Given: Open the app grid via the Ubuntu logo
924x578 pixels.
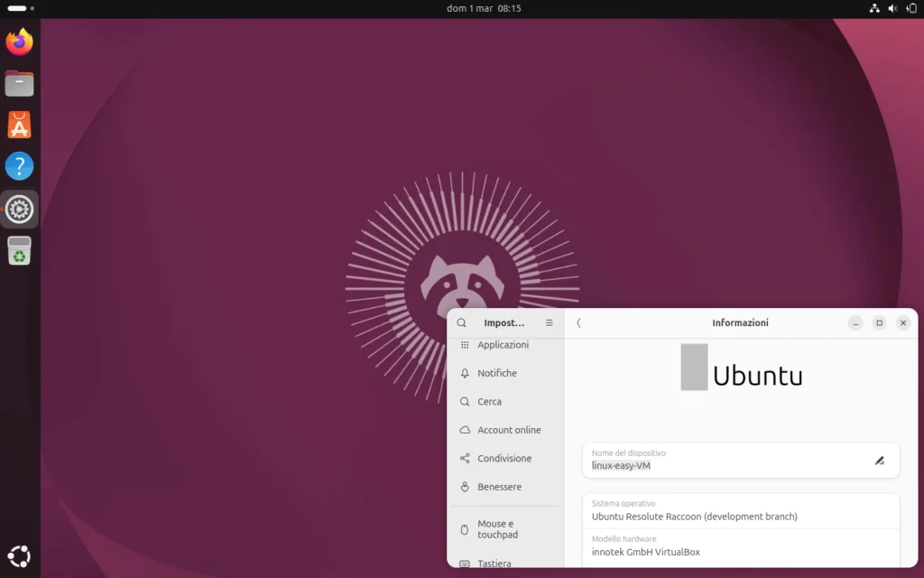Looking at the screenshot, I should [18, 555].
